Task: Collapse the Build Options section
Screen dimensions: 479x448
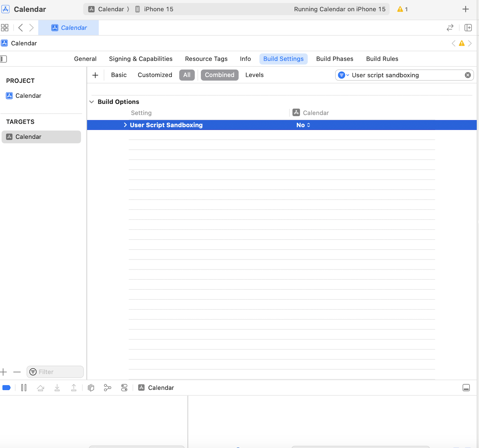Action: [92, 102]
